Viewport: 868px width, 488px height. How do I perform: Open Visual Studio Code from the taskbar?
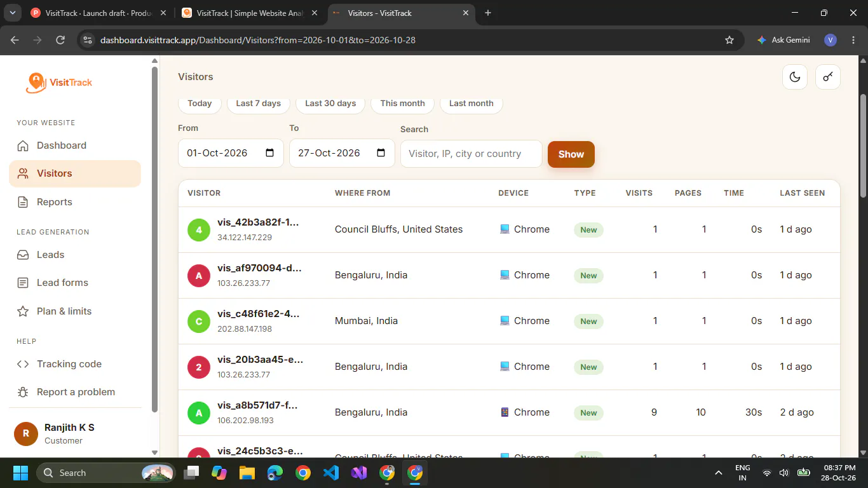(331, 473)
